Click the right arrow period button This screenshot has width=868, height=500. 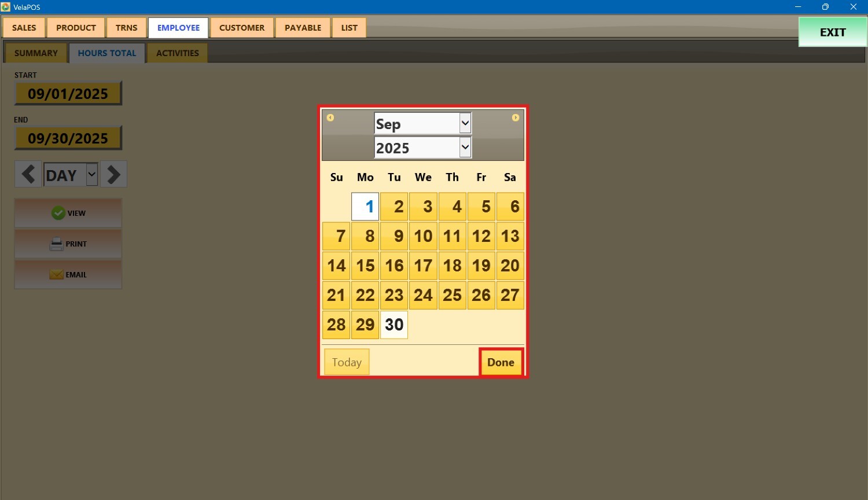(x=114, y=174)
